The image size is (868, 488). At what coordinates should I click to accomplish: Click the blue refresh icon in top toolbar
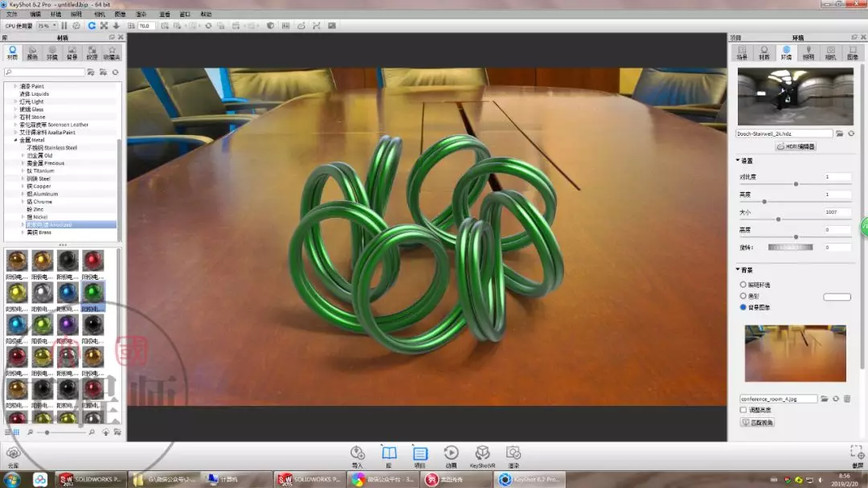(92, 26)
